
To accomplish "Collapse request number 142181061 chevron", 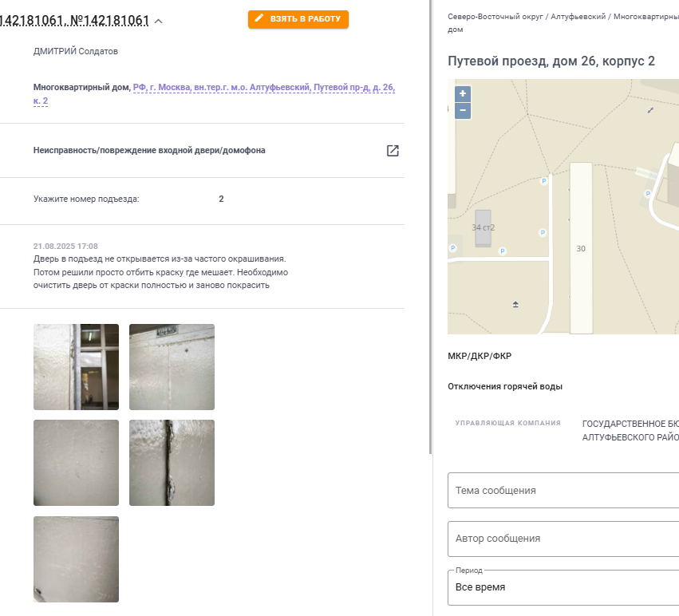I will tap(159, 21).
